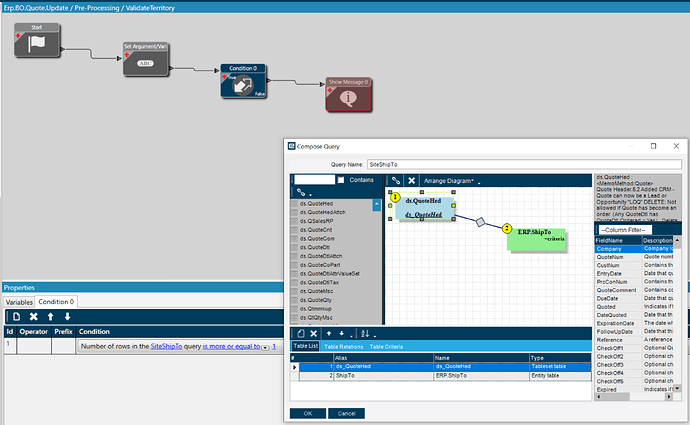Move condition down with the arrow icon
690x425 pixels.
(x=66, y=316)
